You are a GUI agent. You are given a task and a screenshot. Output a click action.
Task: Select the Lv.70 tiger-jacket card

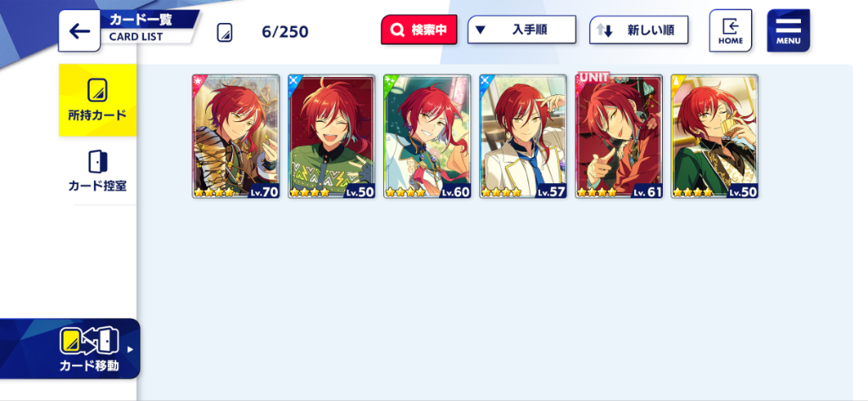[236, 136]
